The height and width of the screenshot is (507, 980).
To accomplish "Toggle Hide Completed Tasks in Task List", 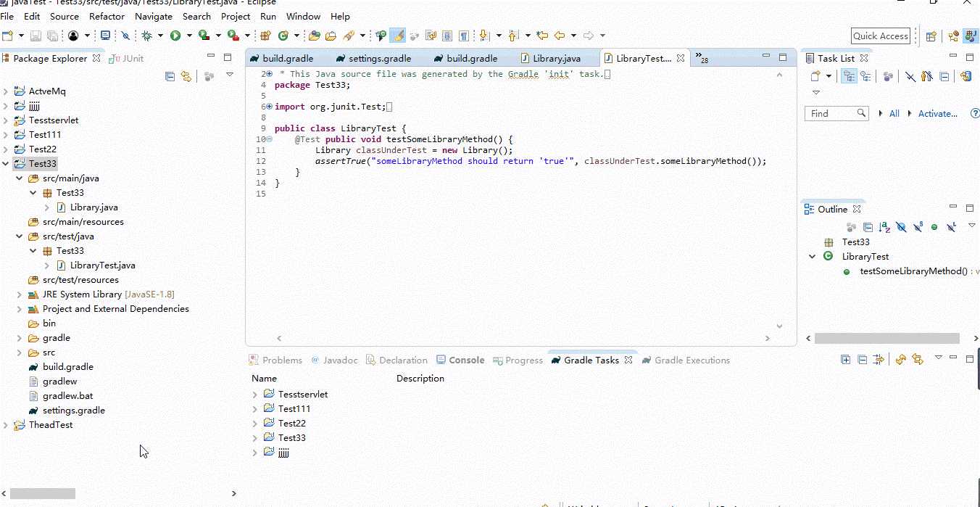I will 910,76.
